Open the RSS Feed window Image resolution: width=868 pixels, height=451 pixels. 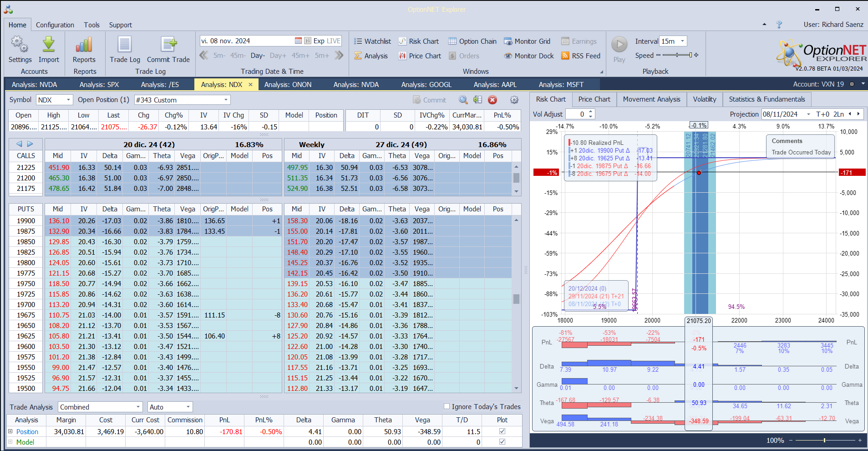[x=581, y=56]
